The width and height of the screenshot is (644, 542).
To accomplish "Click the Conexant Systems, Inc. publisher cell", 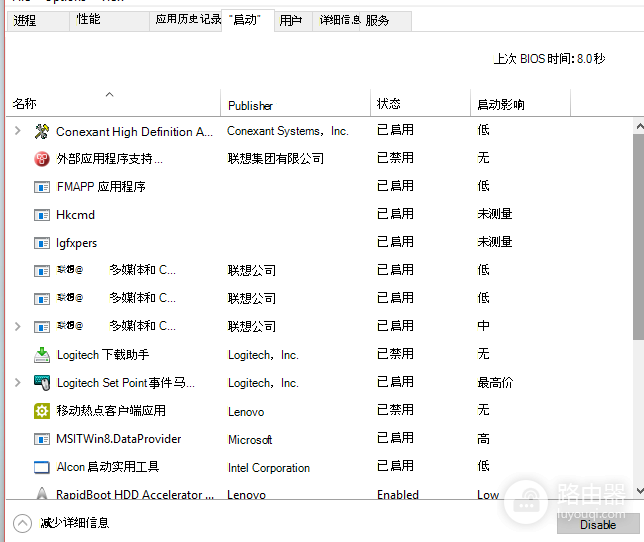I will pyautogui.click(x=288, y=131).
